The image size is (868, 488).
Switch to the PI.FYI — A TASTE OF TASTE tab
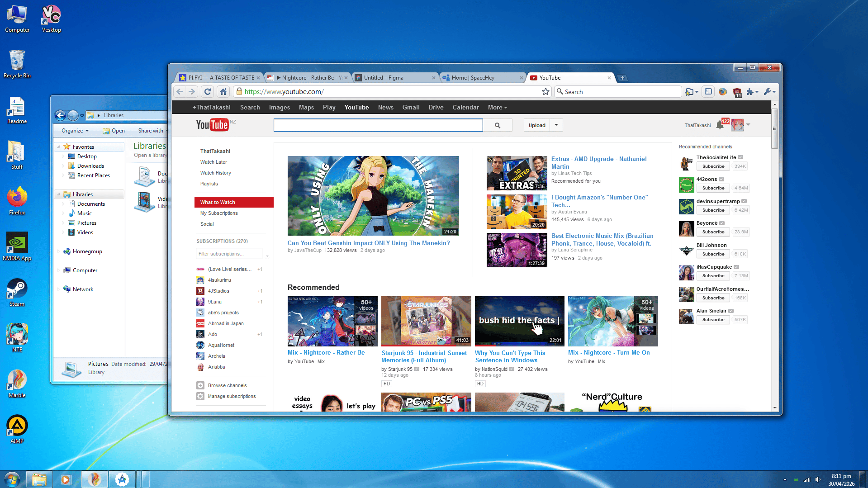point(219,78)
